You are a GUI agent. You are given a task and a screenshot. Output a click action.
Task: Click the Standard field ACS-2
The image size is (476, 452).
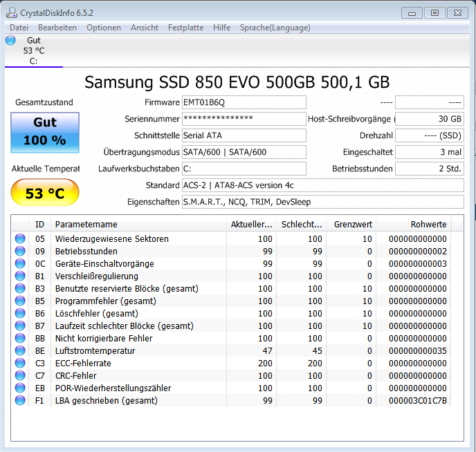click(x=323, y=185)
